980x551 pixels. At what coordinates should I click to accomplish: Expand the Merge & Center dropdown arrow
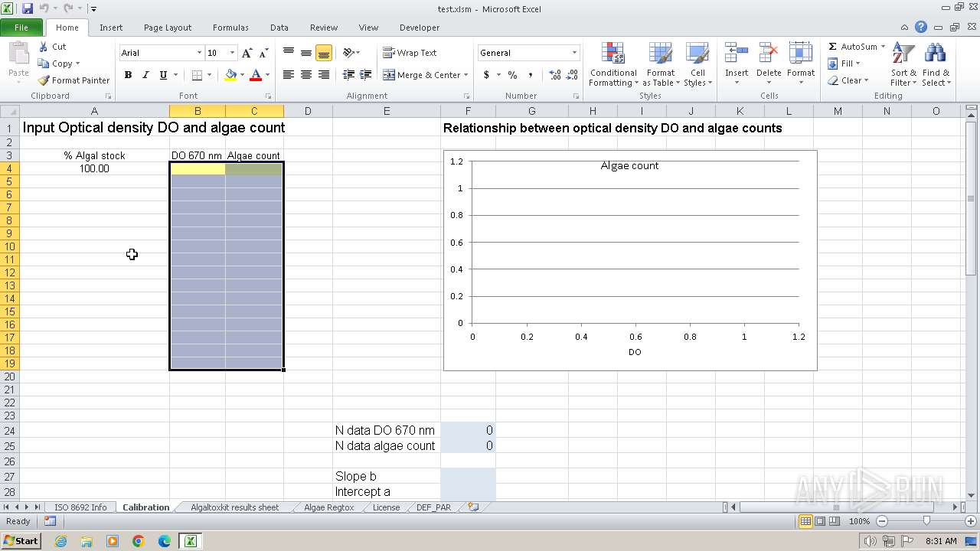(x=467, y=75)
